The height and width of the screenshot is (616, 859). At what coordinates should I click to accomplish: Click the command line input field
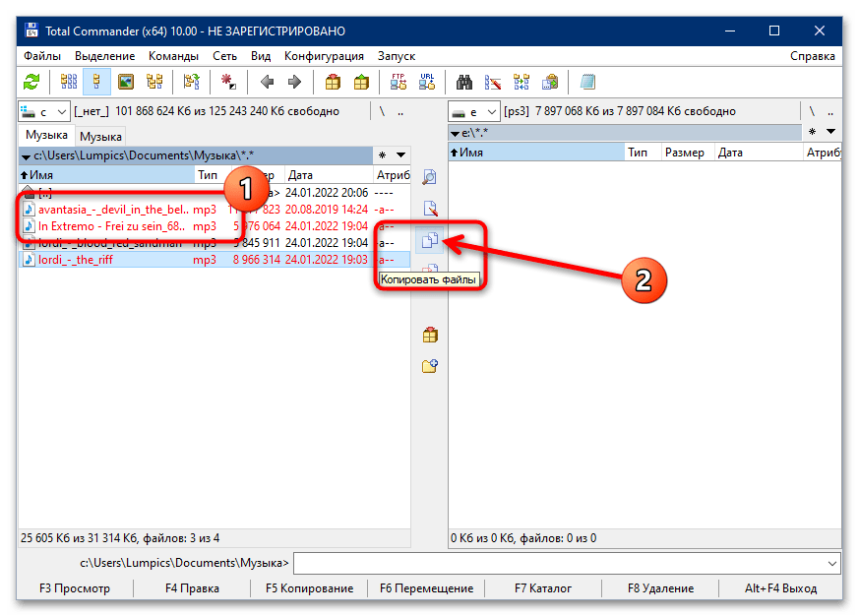coord(559,564)
